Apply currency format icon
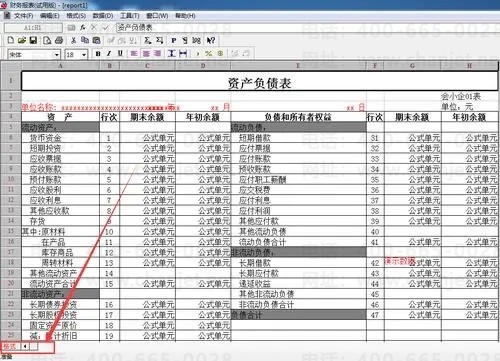 click(x=220, y=53)
